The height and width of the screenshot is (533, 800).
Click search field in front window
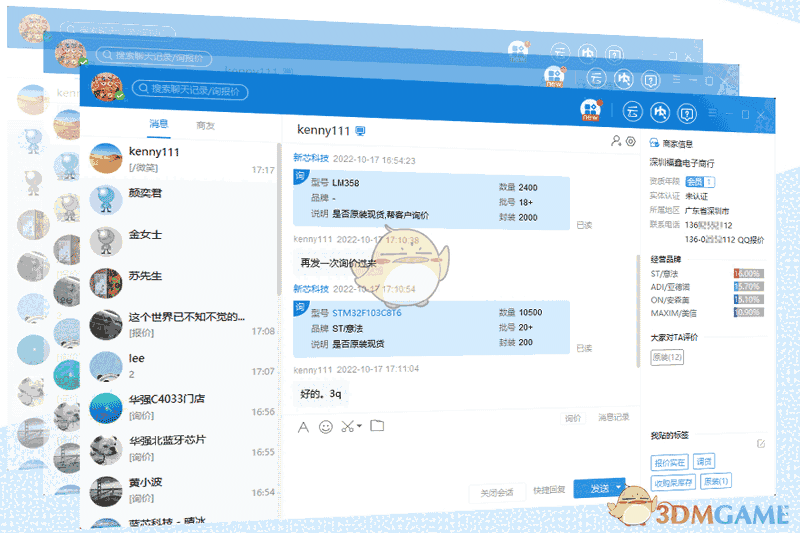[x=190, y=90]
